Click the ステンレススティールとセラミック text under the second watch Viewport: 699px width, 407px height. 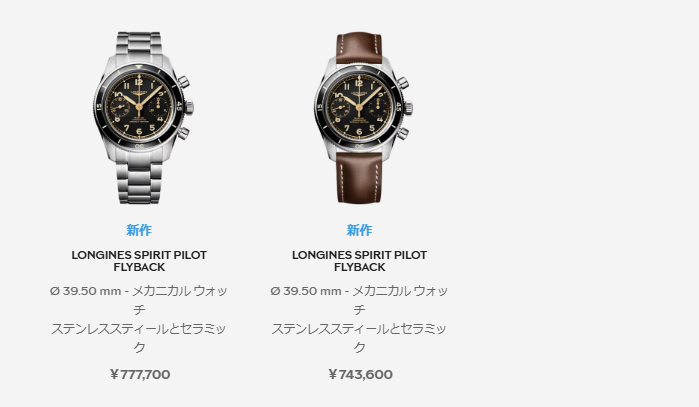point(359,338)
